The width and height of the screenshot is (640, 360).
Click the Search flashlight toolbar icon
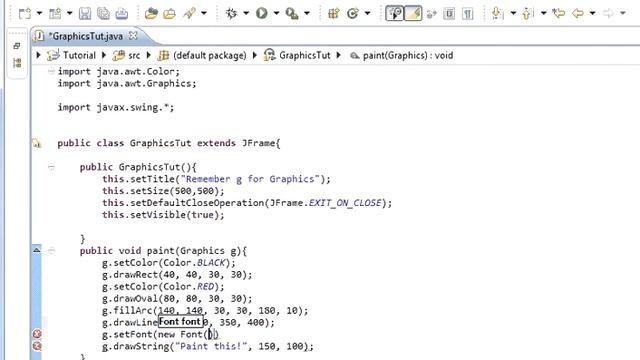(189, 13)
